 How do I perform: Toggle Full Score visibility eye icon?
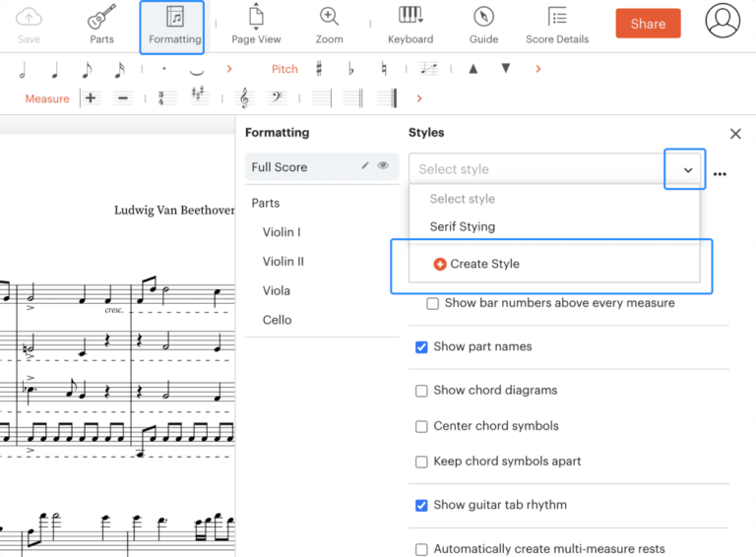click(x=383, y=165)
